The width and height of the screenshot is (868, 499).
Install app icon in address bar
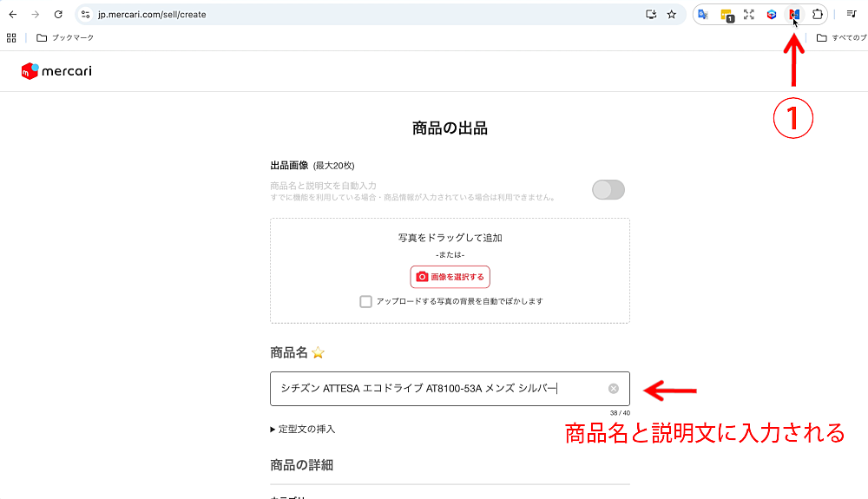click(651, 15)
